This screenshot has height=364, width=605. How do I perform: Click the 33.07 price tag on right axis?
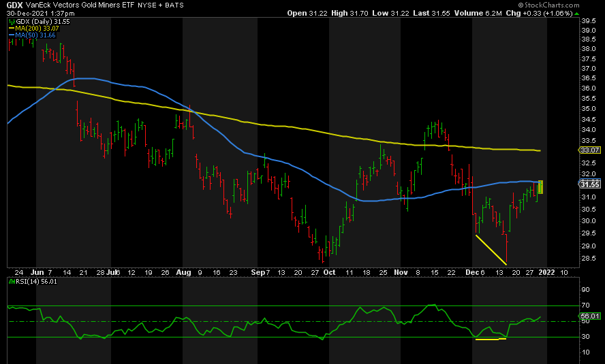click(x=590, y=150)
